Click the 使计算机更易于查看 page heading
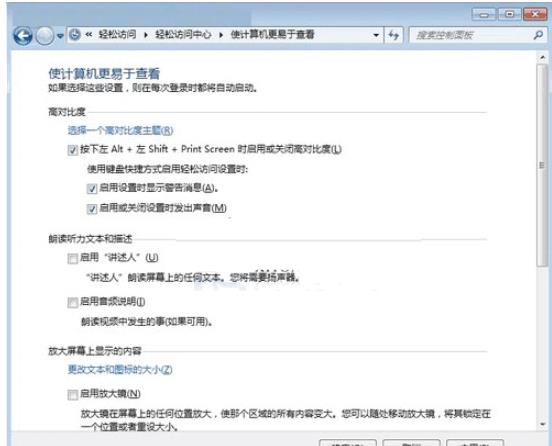The height and width of the screenshot is (446, 552). (104, 74)
